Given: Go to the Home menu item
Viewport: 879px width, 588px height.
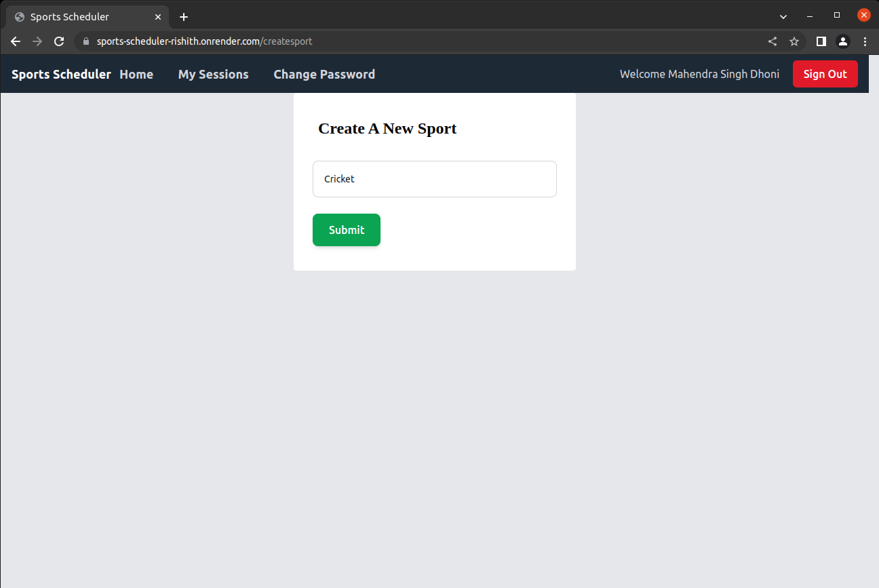Looking at the screenshot, I should (x=136, y=74).
